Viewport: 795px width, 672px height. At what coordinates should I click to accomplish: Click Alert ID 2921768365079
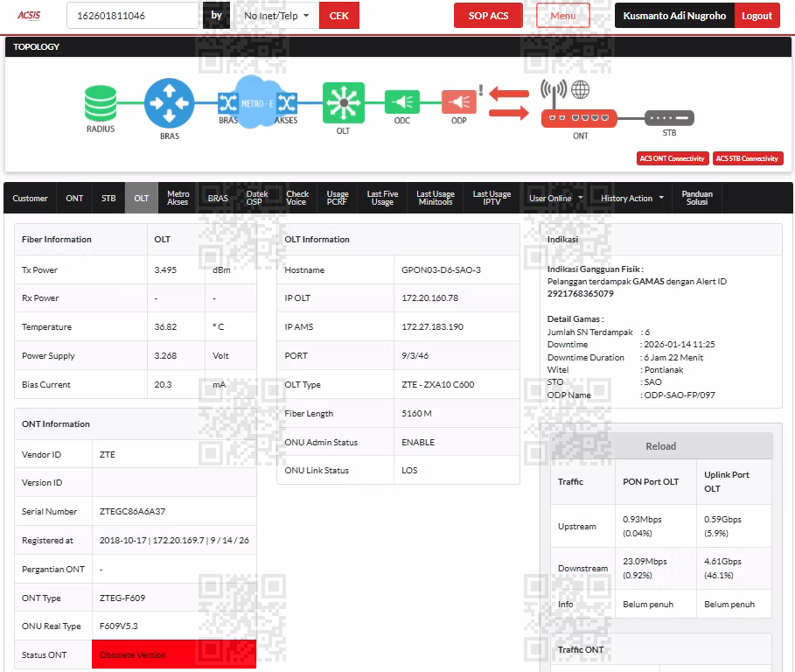(x=581, y=294)
